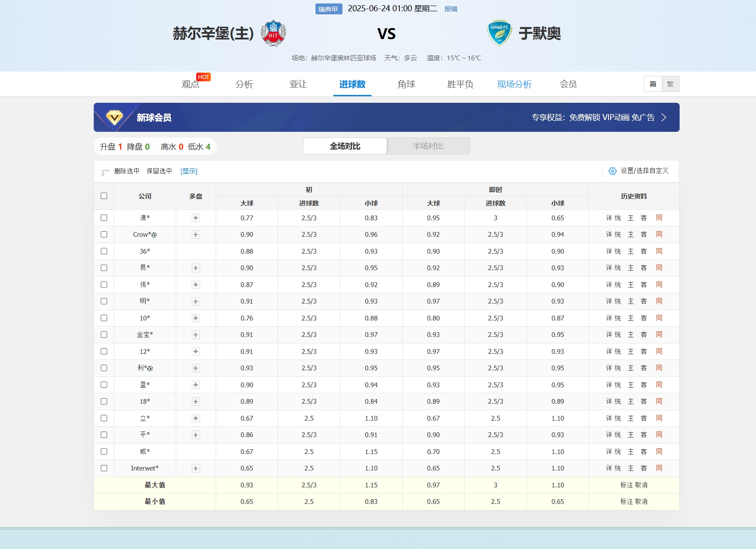Check the box for Crow* row

click(104, 235)
